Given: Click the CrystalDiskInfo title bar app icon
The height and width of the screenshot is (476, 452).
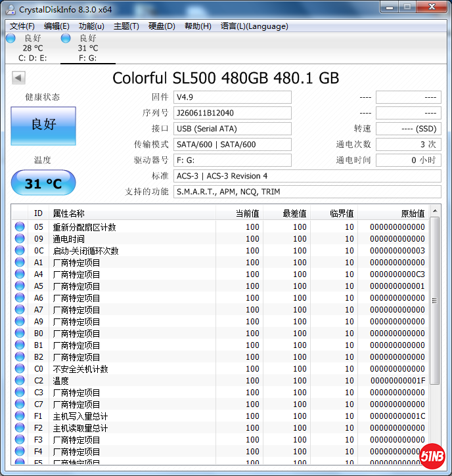Looking at the screenshot, I should [x=11, y=9].
